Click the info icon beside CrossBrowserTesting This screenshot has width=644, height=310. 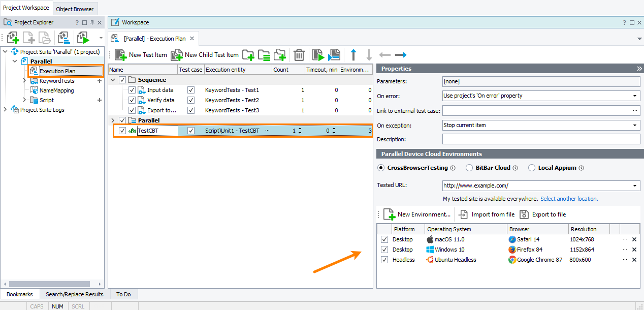point(453,168)
